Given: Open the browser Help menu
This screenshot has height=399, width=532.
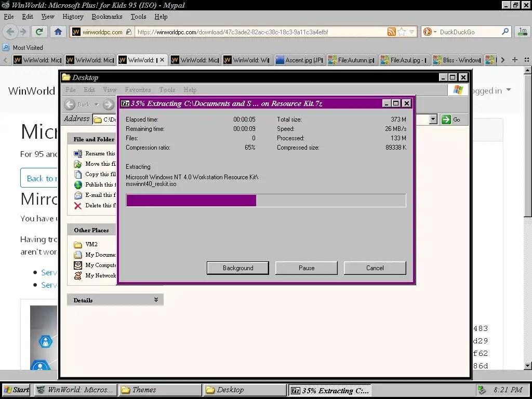Looking at the screenshot, I should [161, 17].
